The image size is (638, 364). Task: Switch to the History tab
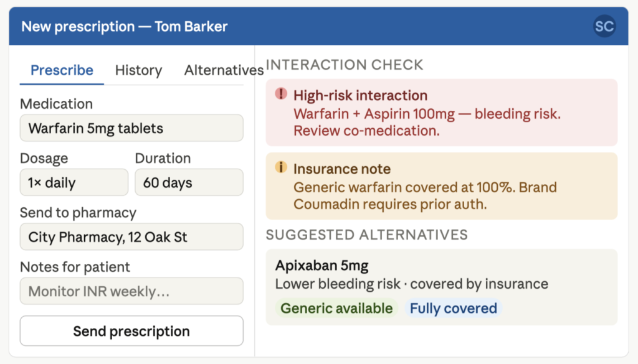(x=138, y=70)
